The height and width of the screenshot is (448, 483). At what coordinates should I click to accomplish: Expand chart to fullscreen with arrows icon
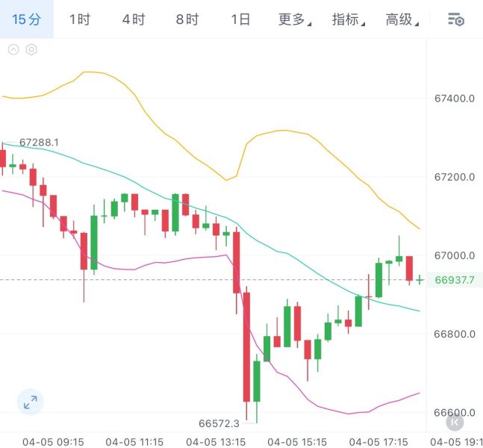(30, 402)
